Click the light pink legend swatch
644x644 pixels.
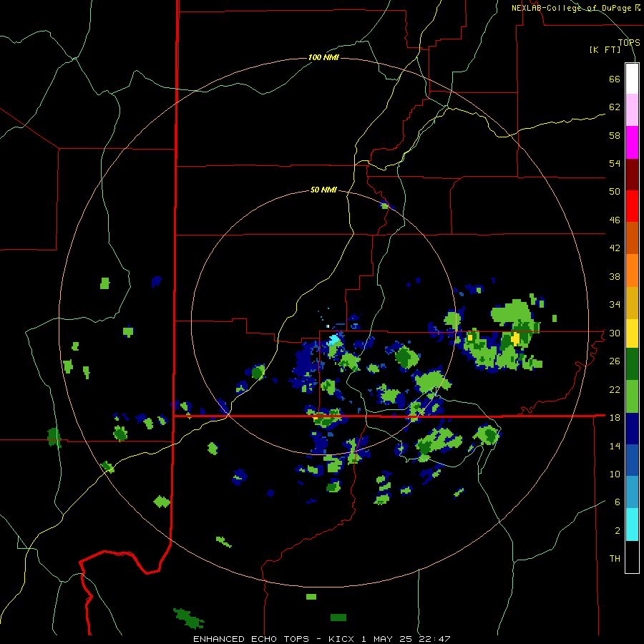pyautogui.click(x=632, y=109)
